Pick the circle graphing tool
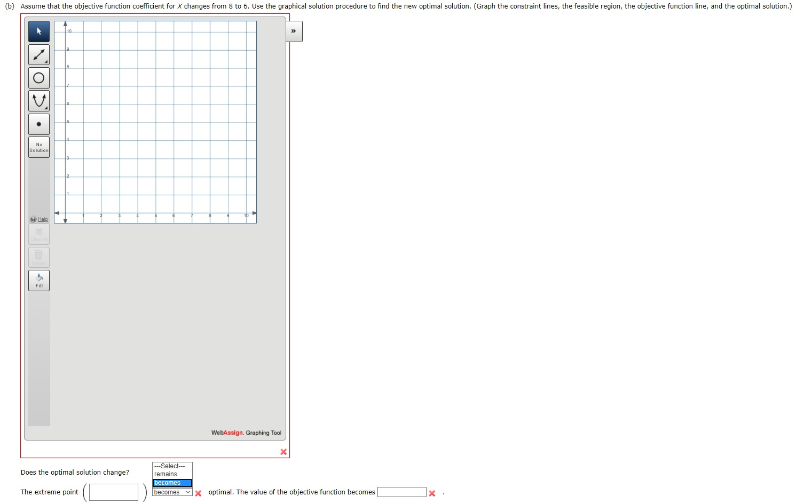 click(38, 77)
